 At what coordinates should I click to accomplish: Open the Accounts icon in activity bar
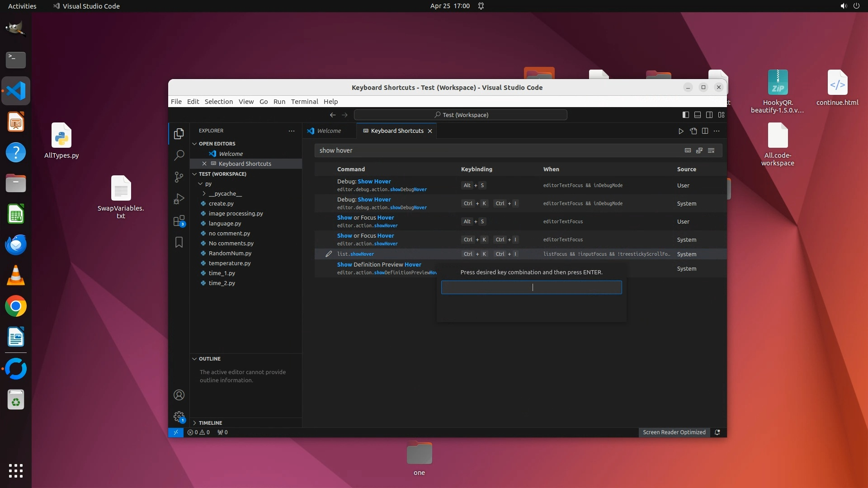click(179, 395)
